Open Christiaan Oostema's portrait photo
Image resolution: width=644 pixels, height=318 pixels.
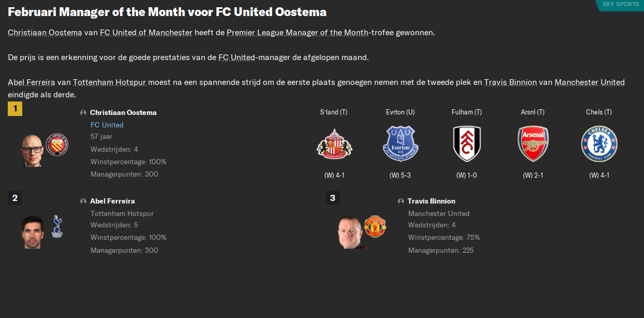pyautogui.click(x=32, y=151)
